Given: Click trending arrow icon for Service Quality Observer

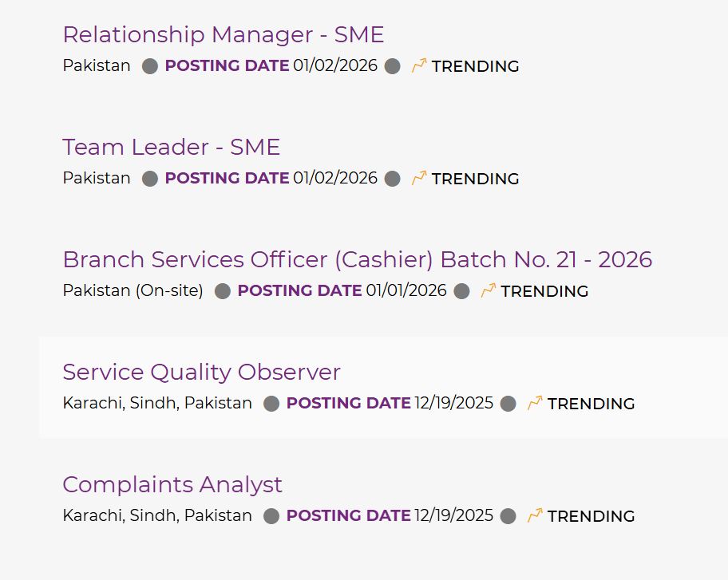Looking at the screenshot, I should point(535,404).
